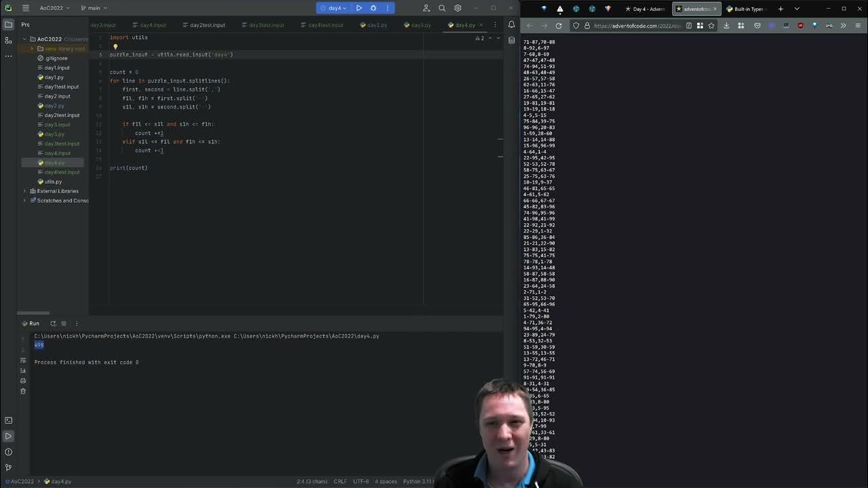Image resolution: width=868 pixels, height=488 pixels.
Task: Show more Firefox toolbar extensions via overflow chevron
Action: coord(844,26)
